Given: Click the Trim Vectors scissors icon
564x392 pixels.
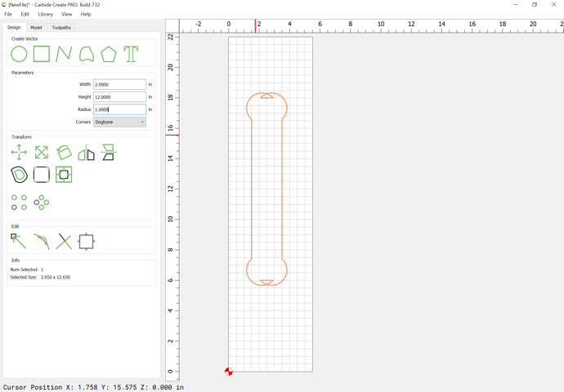Looking at the screenshot, I should 64,242.
